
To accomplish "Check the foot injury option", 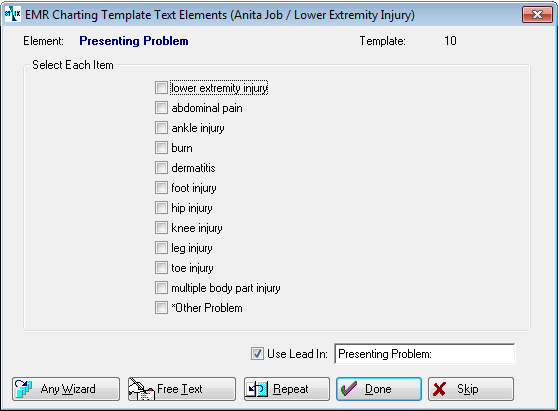I will [161, 187].
